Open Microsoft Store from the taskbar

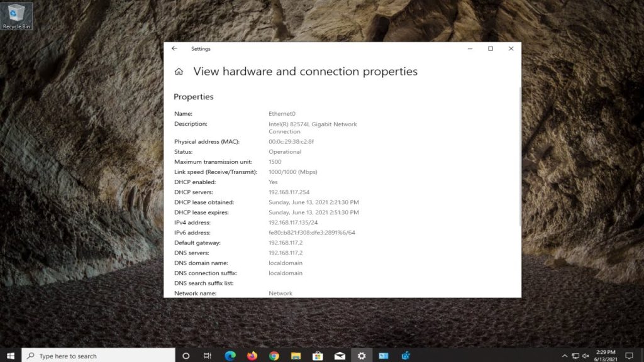pyautogui.click(x=318, y=356)
